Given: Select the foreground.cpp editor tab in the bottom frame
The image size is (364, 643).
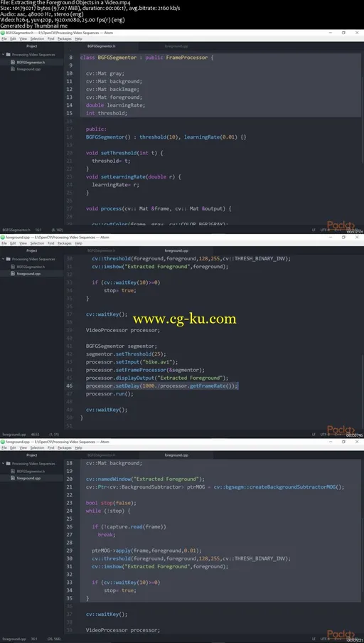Looking at the screenshot, I should click(x=176, y=455).
